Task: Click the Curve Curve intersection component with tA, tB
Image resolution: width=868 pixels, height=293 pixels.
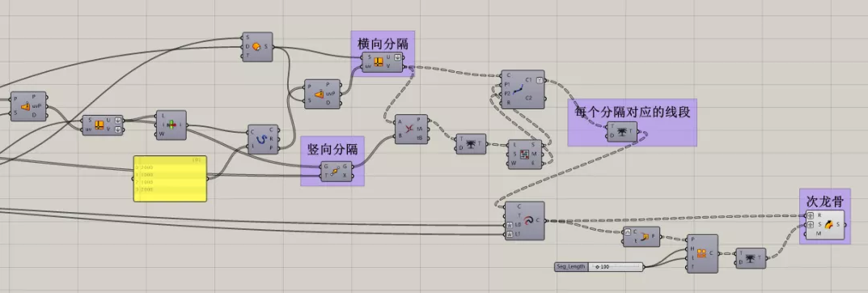Action: (x=411, y=130)
